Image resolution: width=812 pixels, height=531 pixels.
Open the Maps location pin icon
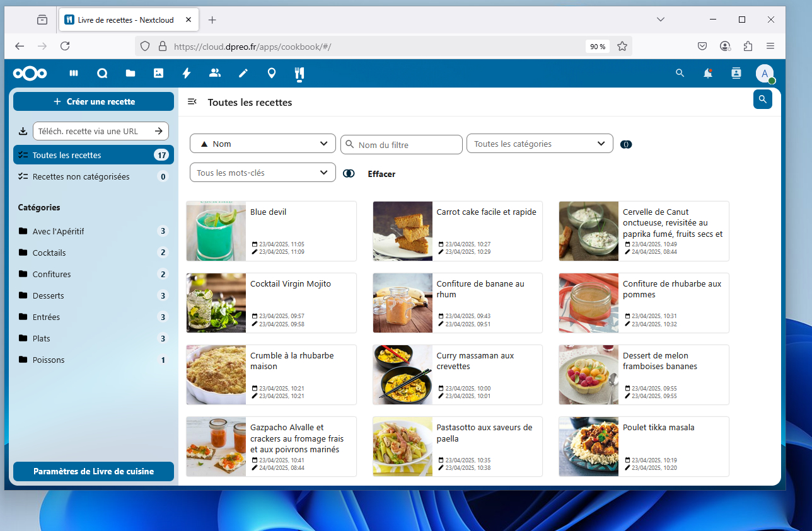coord(272,73)
